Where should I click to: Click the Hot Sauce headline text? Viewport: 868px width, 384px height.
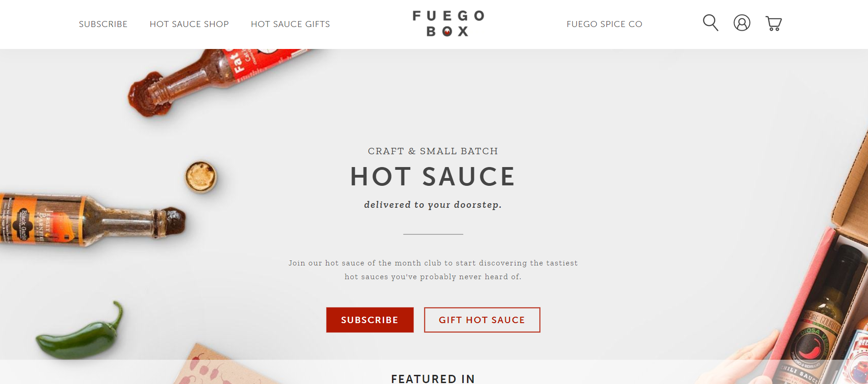pyautogui.click(x=433, y=176)
